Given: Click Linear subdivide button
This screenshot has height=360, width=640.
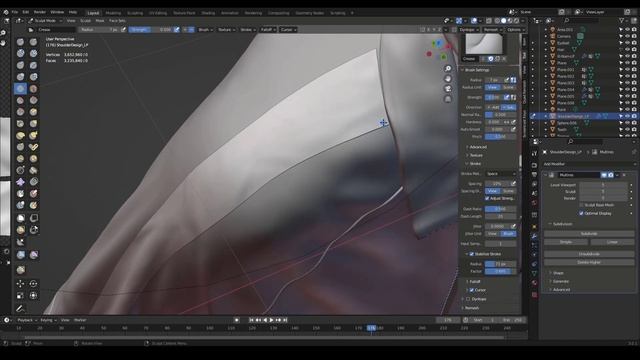Looking at the screenshot, I should [x=612, y=242].
